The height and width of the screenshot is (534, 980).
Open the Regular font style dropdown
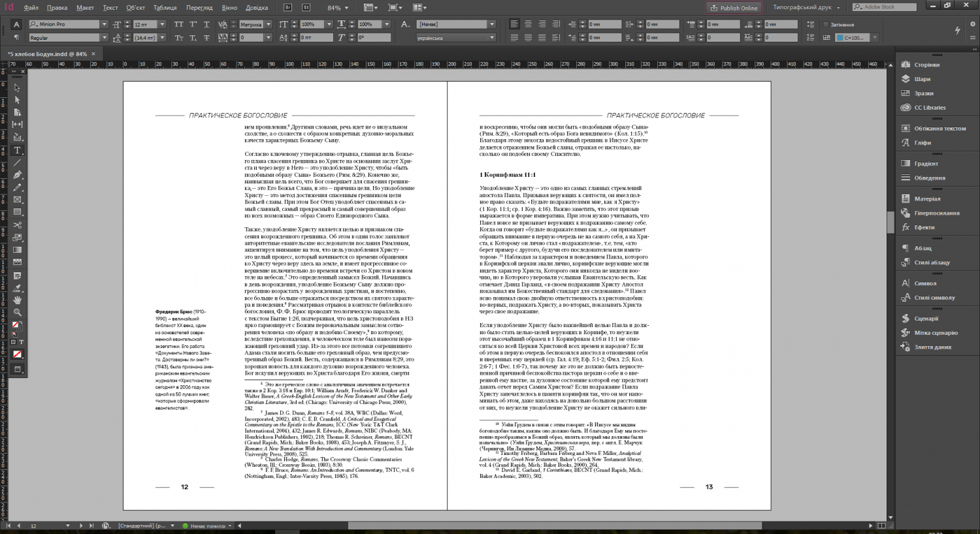pos(104,38)
